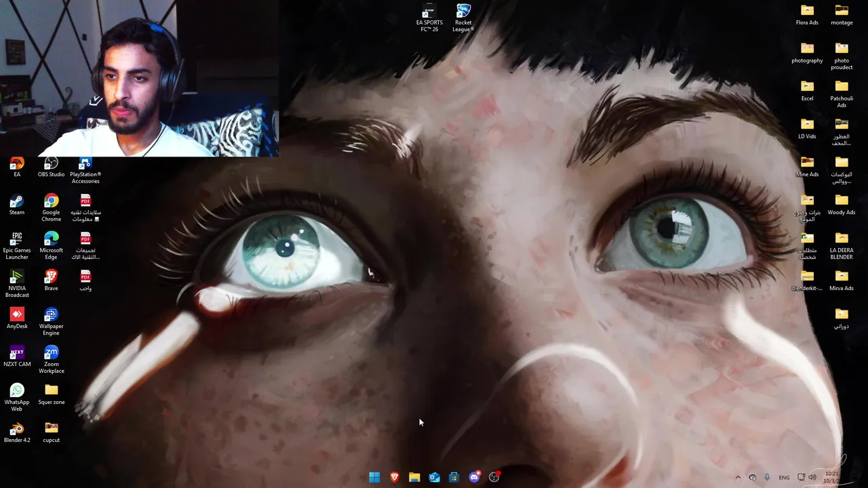The image size is (868, 488).
Task: Select the Squer zone folder
Action: coord(52,394)
